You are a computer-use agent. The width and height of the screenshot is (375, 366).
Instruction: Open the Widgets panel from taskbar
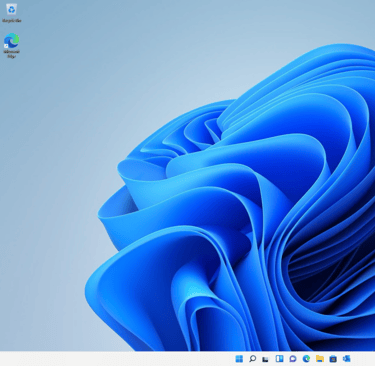pyautogui.click(x=279, y=359)
